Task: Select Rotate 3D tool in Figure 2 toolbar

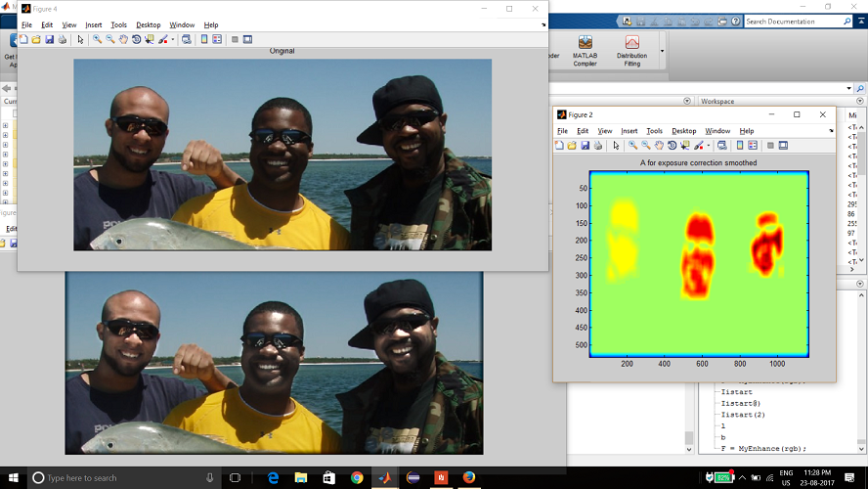Action: pyautogui.click(x=672, y=146)
